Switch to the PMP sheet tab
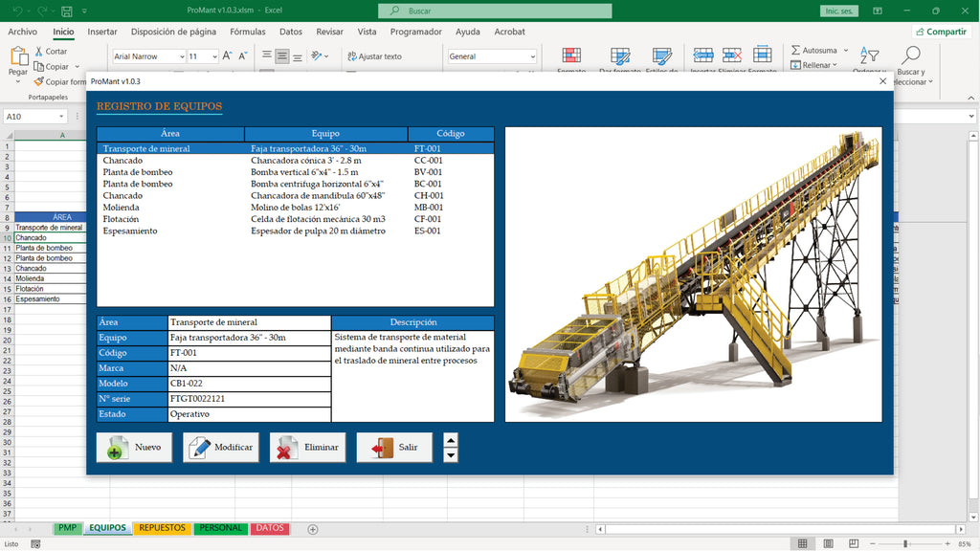Image resolution: width=980 pixels, height=551 pixels. [x=68, y=528]
